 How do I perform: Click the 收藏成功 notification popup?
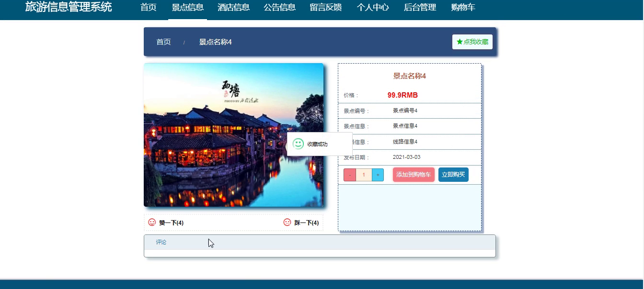point(320,144)
